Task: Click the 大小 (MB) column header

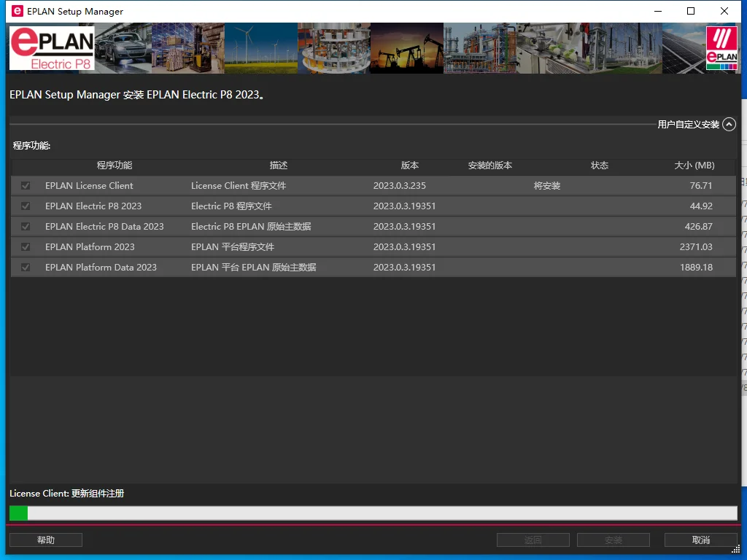Action: click(x=694, y=166)
